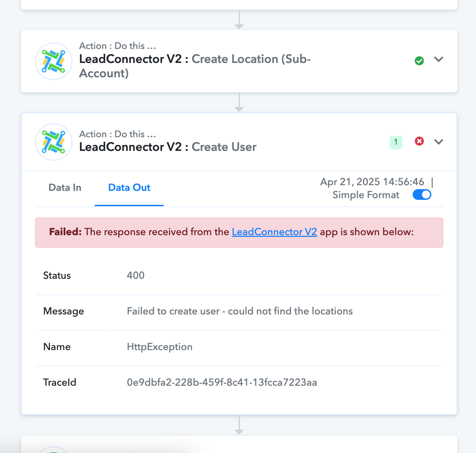Click green success checkmark on Create Location step

click(419, 61)
